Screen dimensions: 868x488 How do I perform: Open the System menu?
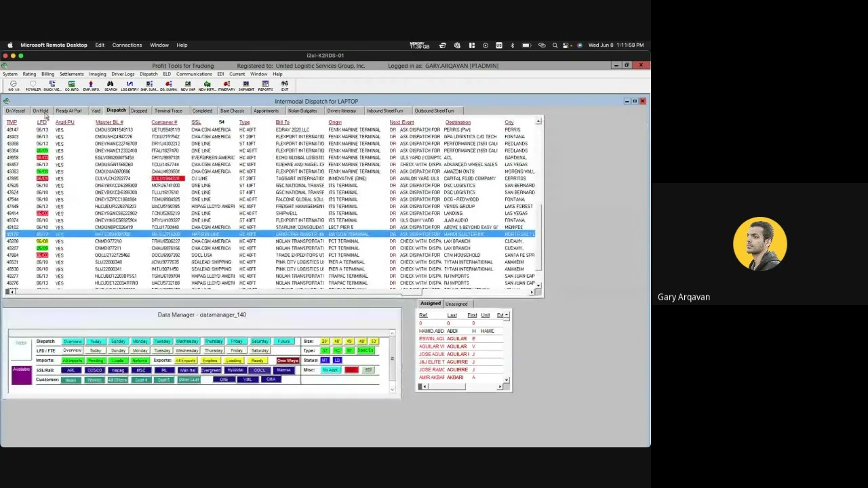point(9,74)
